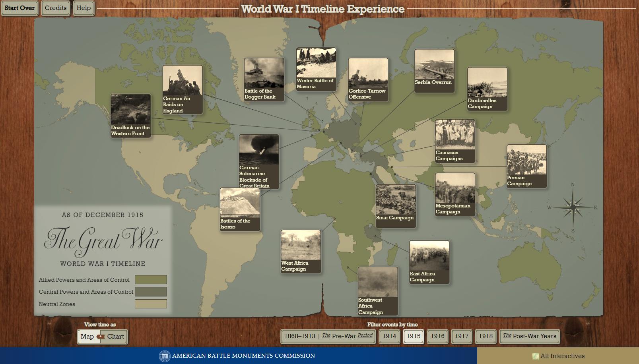View the Serbia Overrun event

coord(434,71)
